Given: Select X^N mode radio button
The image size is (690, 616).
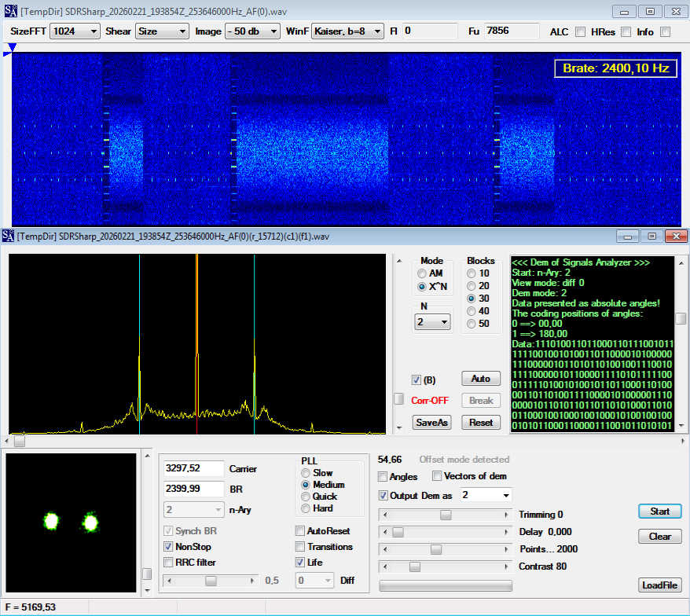Looking at the screenshot, I should pyautogui.click(x=421, y=287).
